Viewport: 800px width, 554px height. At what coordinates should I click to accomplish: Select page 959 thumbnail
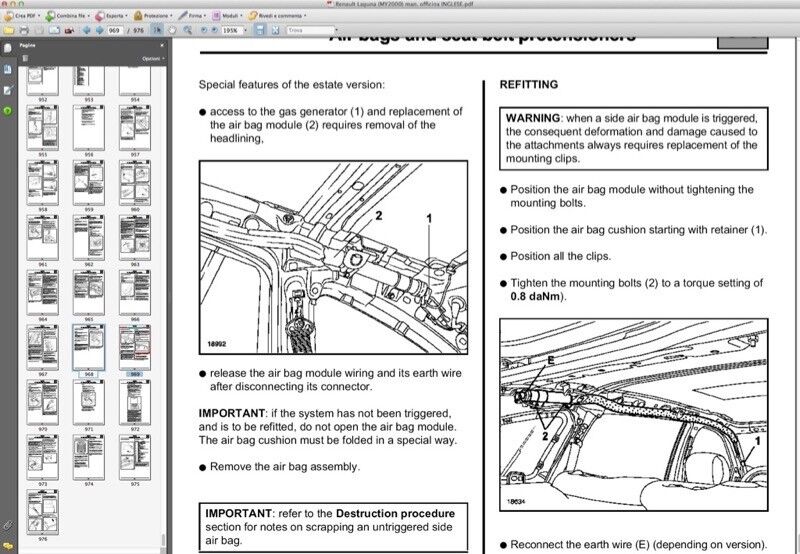pos(89,183)
